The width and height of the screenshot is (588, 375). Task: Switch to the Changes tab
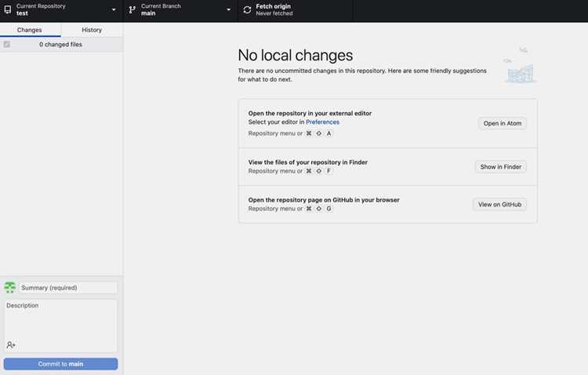(x=30, y=30)
